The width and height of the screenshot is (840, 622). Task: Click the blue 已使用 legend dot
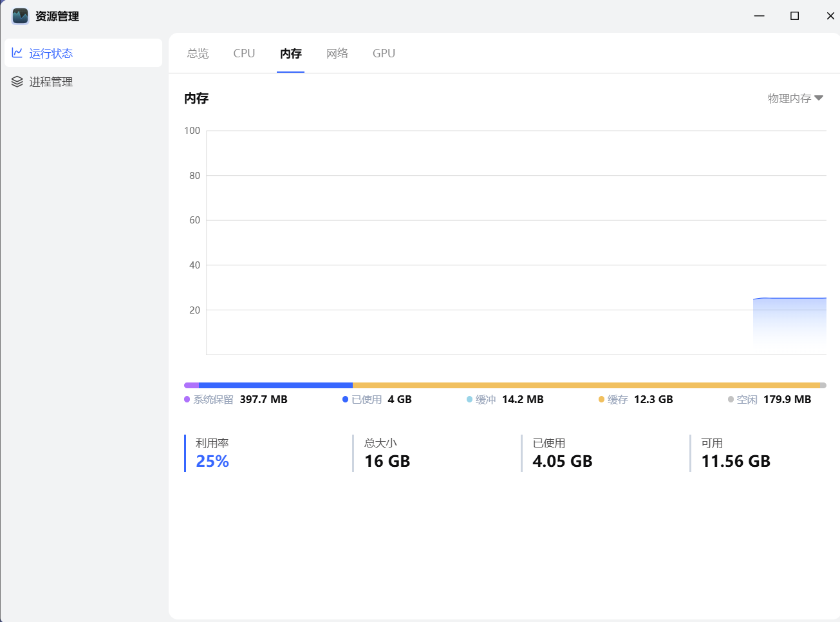click(346, 399)
